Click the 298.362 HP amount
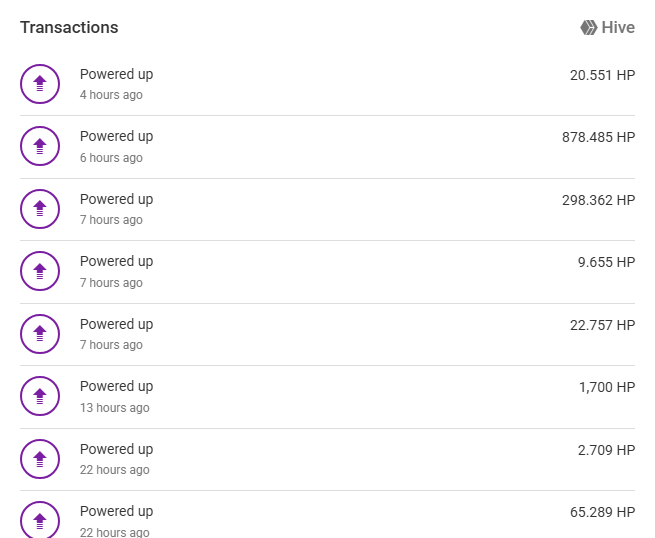The width and height of the screenshot is (655, 538). 598,200
